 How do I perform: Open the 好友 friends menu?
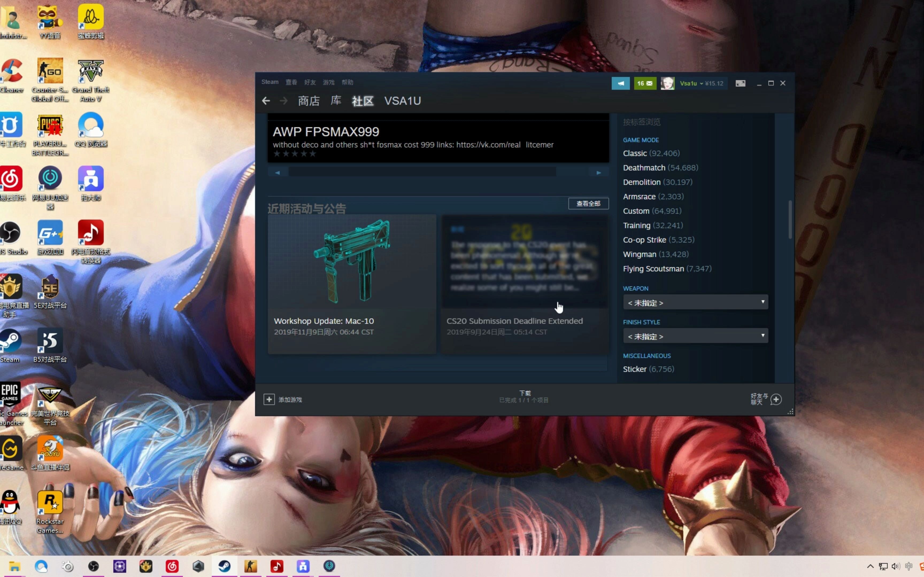(310, 83)
